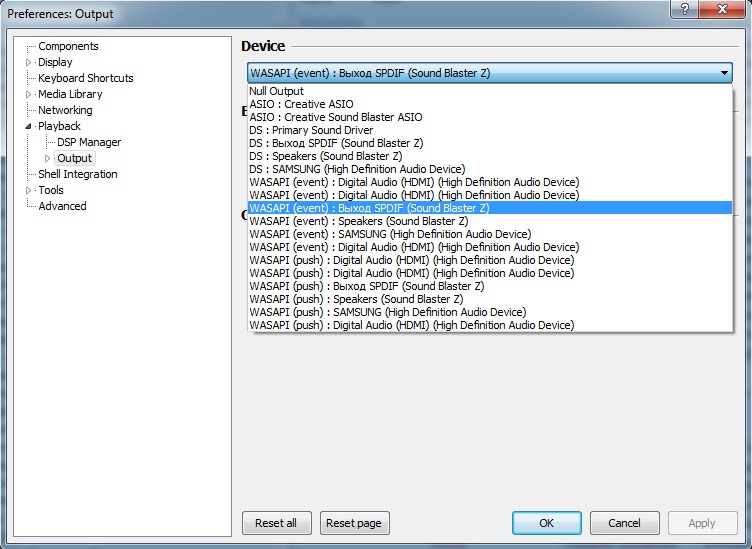Choose WASAPI (push) : Speakers entry
Image resolution: width=752 pixels, height=549 pixels.
click(490, 299)
